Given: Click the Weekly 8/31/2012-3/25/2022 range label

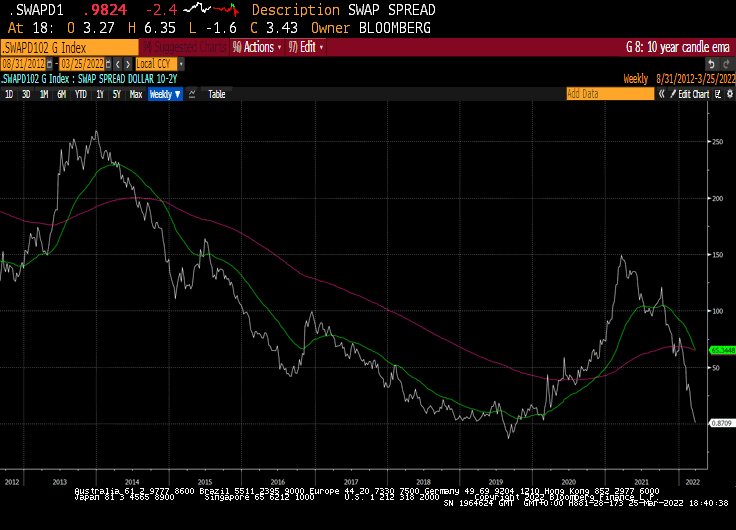Looking at the screenshot, I should pyautogui.click(x=679, y=79).
